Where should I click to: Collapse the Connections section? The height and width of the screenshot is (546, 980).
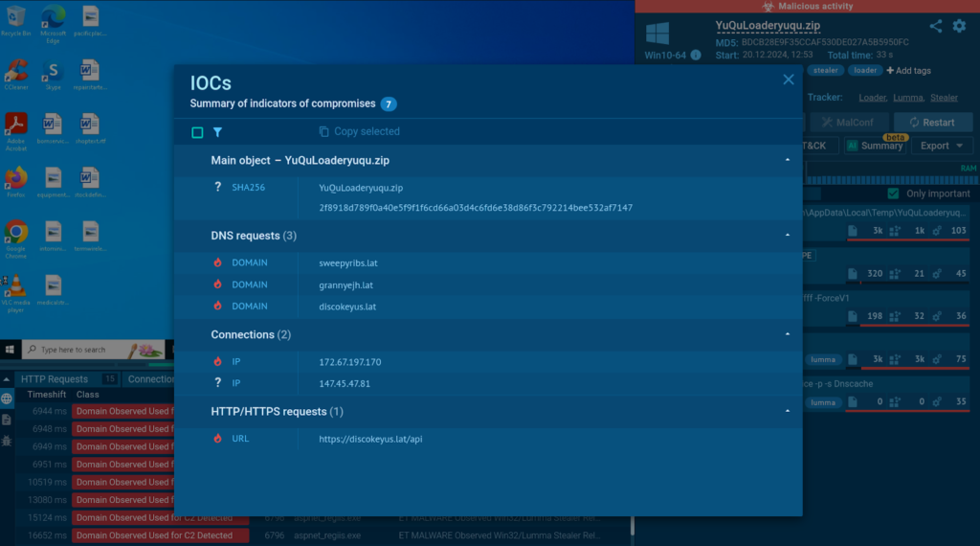(x=787, y=334)
